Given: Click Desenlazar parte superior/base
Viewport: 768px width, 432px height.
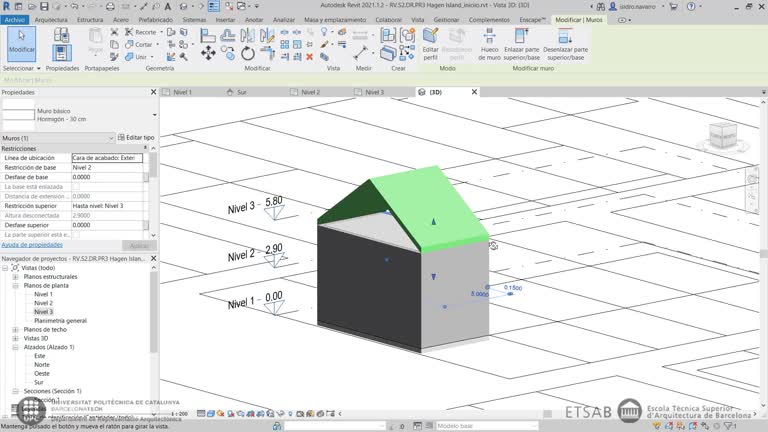Looking at the screenshot, I should click(566, 45).
